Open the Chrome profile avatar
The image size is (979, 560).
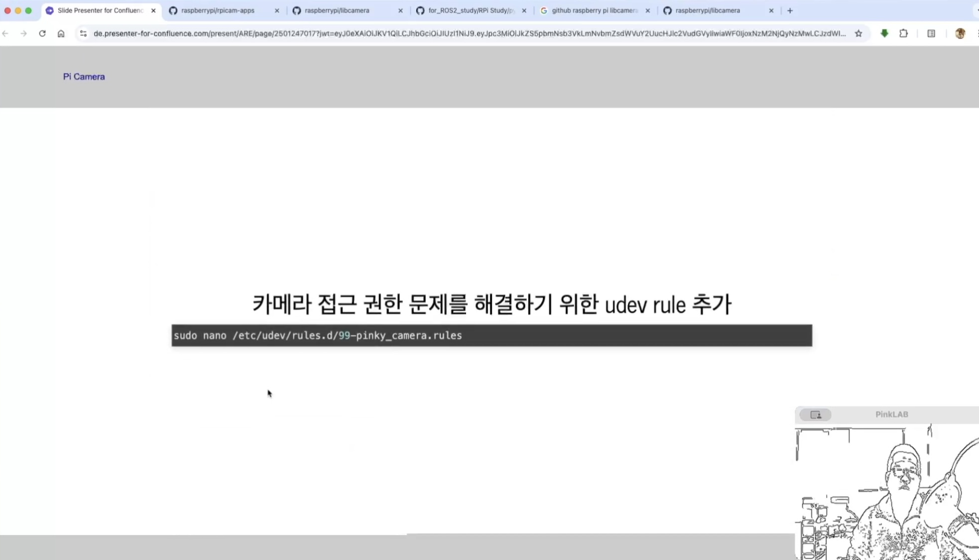[960, 33]
